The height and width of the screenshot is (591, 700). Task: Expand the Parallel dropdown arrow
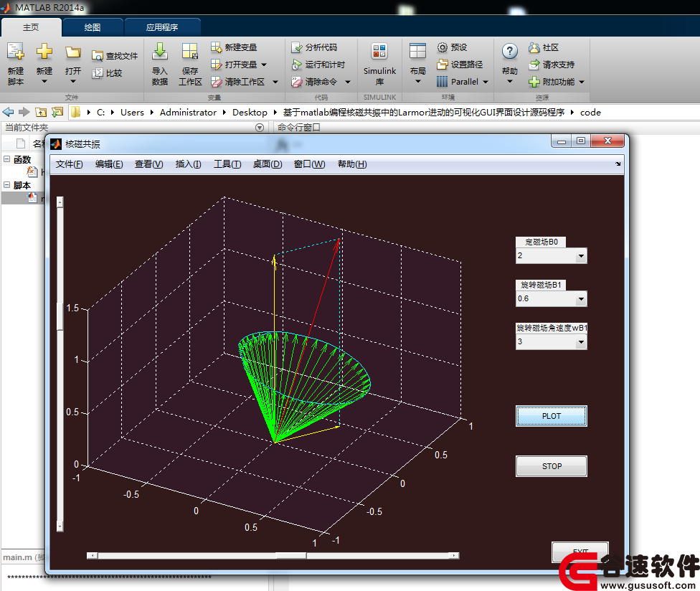[486, 82]
